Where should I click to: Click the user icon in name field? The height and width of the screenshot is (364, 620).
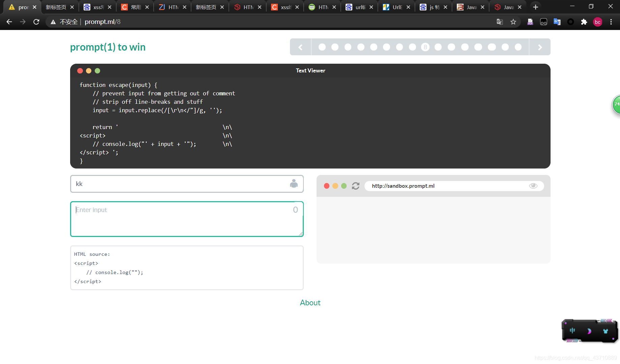[x=294, y=184]
